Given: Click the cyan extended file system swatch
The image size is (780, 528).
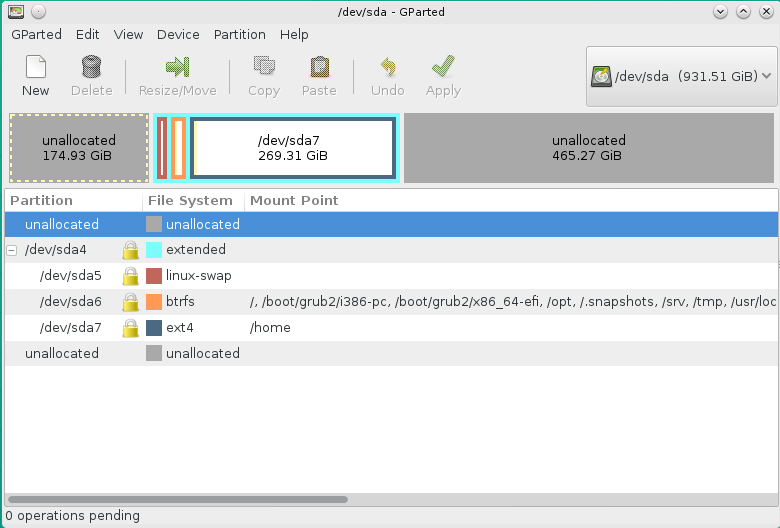Looking at the screenshot, I should tap(154, 250).
